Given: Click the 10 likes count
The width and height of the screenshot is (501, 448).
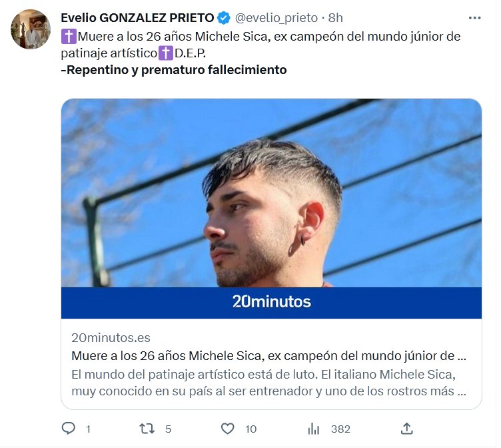Looking at the screenshot, I should 250,429.
